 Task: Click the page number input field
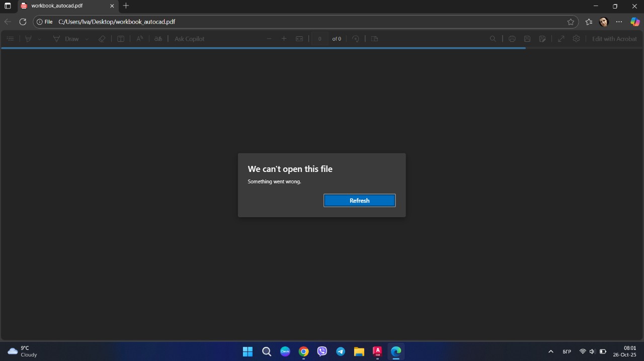coord(319,39)
